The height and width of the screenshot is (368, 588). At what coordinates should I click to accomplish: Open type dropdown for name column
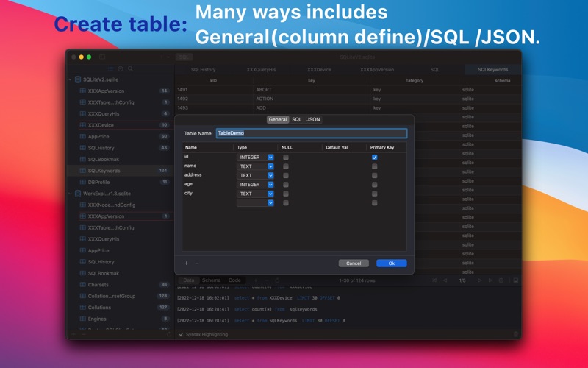[x=270, y=166]
